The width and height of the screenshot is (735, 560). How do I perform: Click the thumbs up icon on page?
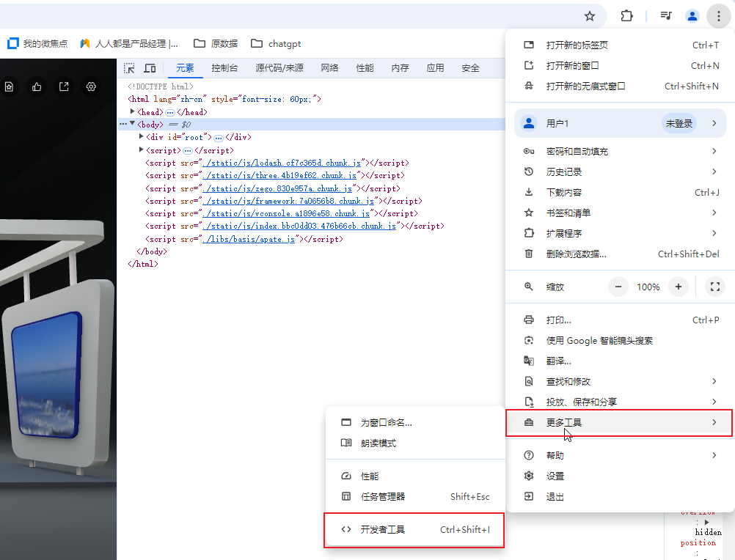click(37, 86)
